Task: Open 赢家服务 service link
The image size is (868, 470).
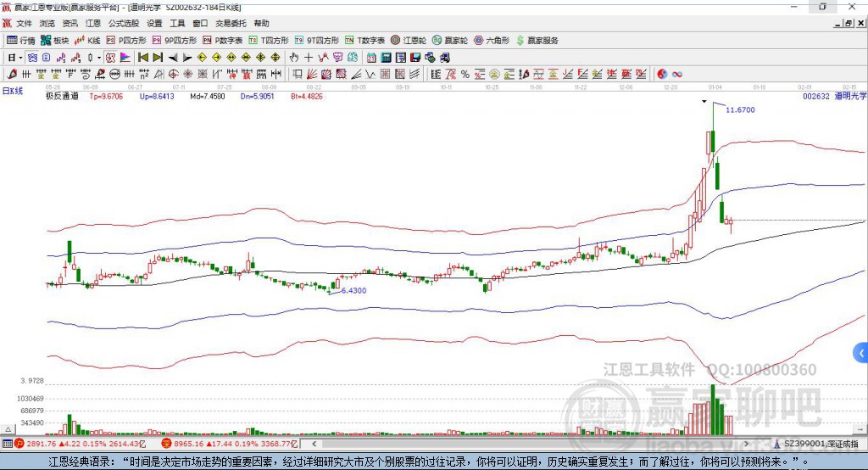Action: coord(537,41)
